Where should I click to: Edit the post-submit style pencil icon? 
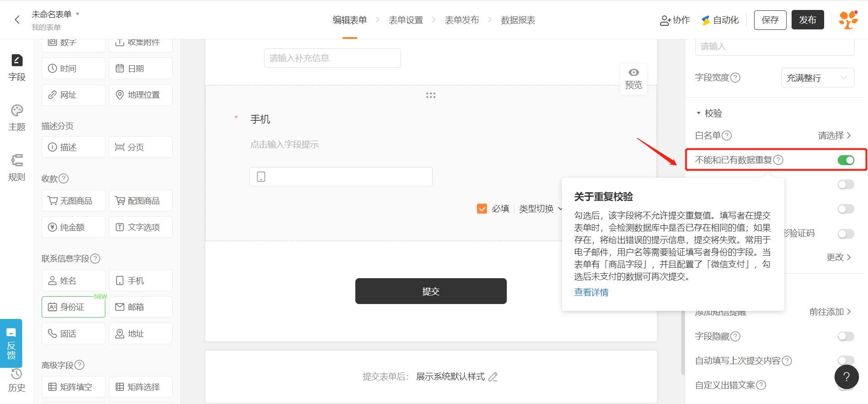(x=493, y=377)
